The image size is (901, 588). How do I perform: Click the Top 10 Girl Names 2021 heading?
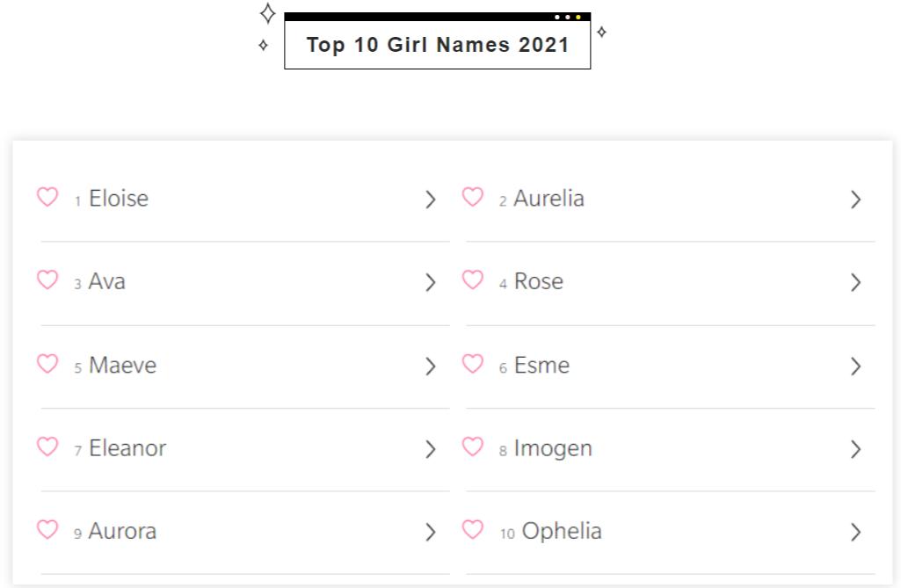[x=438, y=45]
